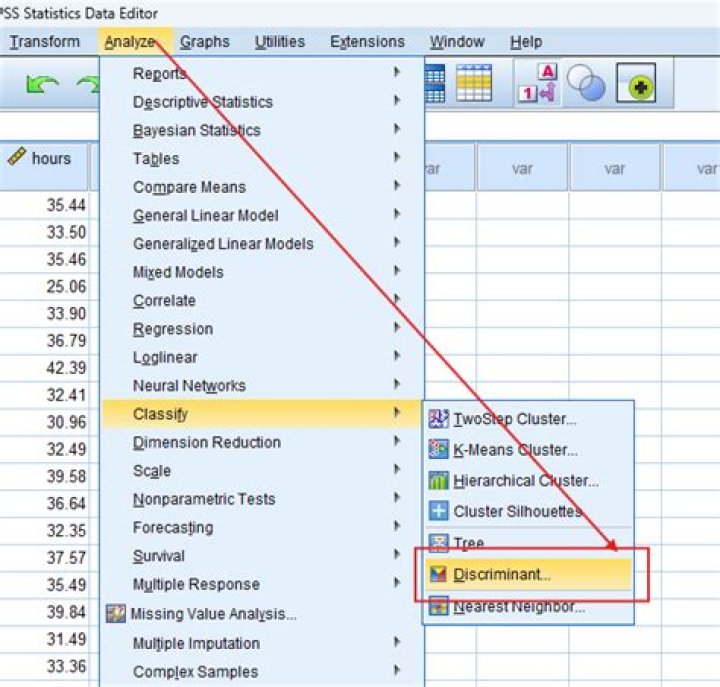Click the Tree menu item icon

tap(439, 542)
